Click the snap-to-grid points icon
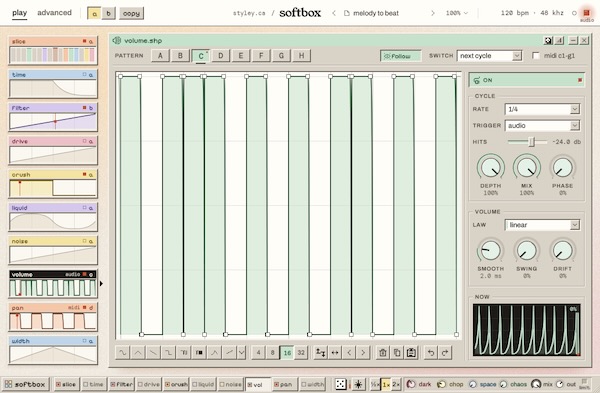Screen dimensions: 600x393 coord(320,352)
